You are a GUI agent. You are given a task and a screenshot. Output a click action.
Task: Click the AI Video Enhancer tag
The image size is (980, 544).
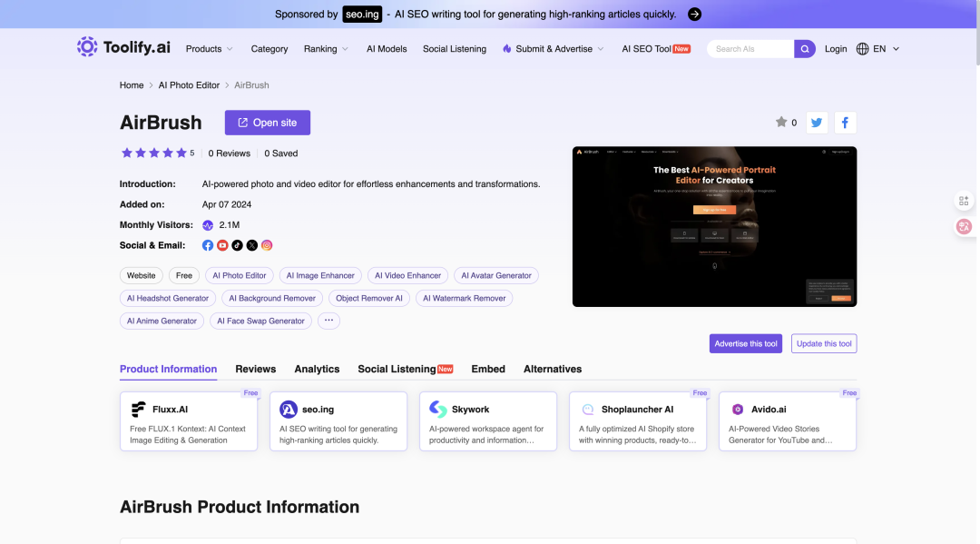click(407, 275)
